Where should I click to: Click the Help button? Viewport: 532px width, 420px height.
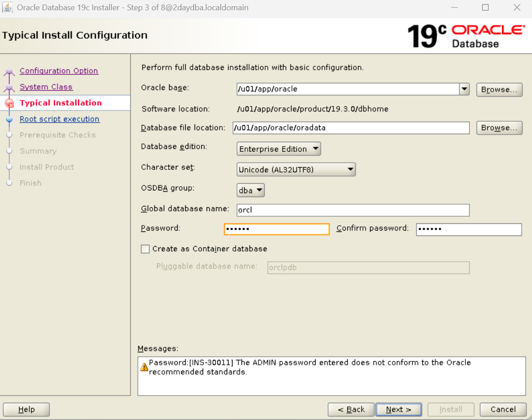(26, 409)
